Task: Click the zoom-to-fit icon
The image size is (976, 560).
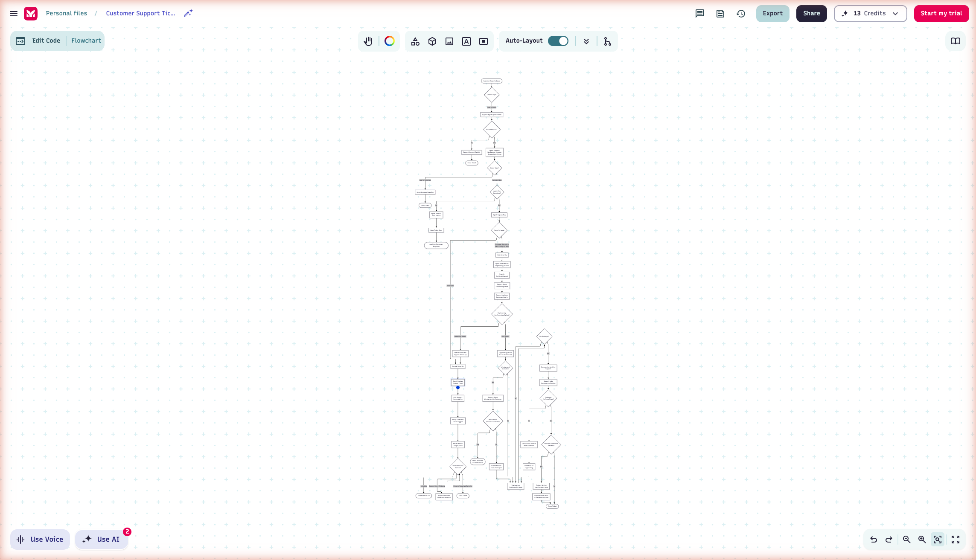Action: point(938,540)
